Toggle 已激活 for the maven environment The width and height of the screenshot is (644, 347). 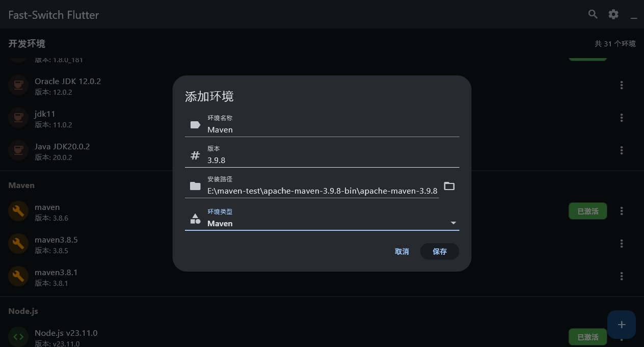coord(587,211)
